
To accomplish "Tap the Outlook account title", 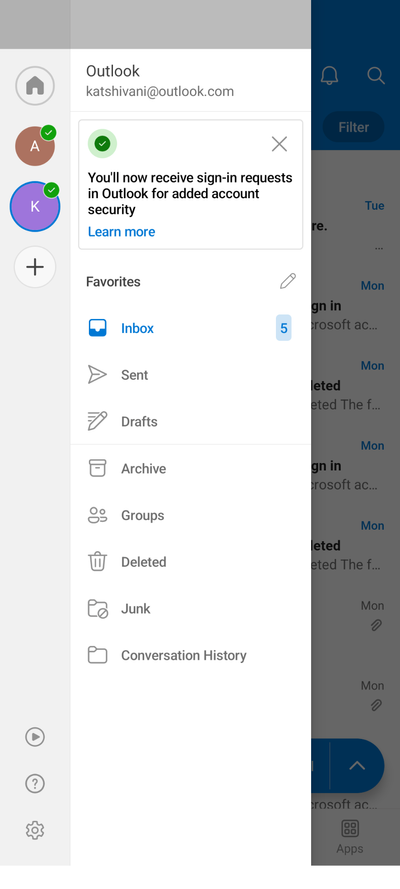I will click(x=113, y=71).
